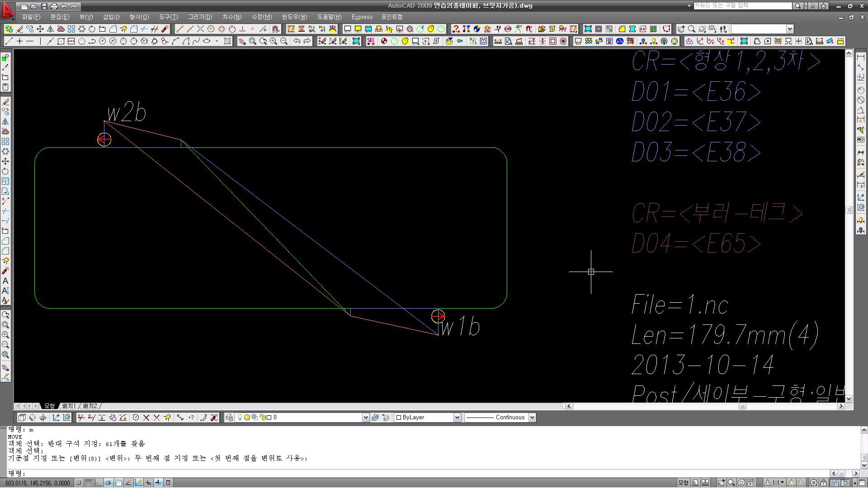868x488 pixels.
Task: Click the Mirror tool in top toolbar
Action: pyautogui.click(x=51, y=29)
